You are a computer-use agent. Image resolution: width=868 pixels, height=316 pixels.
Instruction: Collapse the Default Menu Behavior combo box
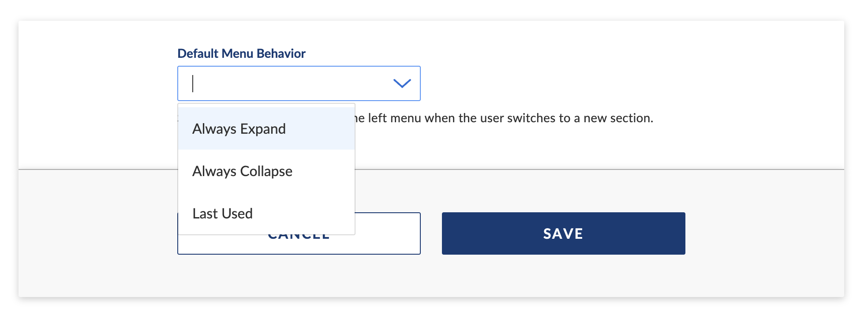[402, 83]
